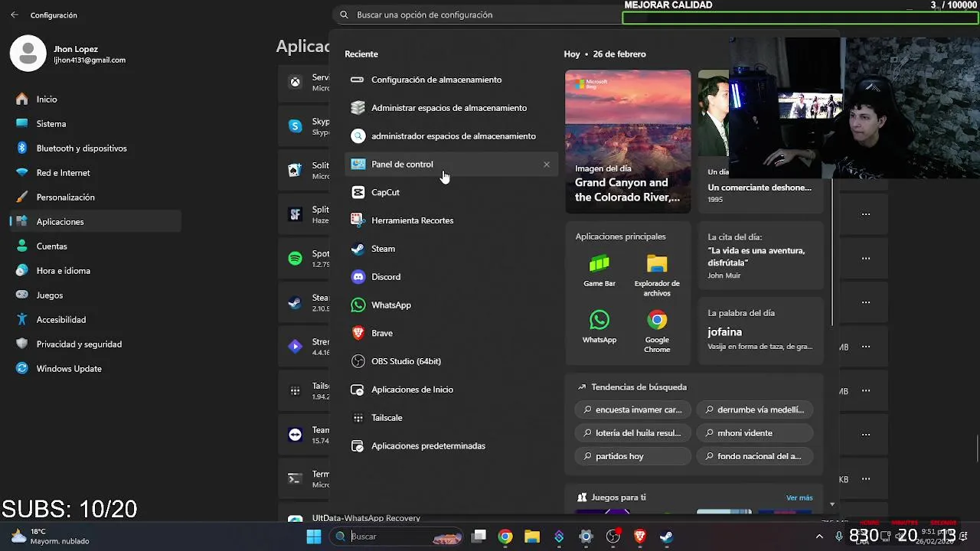Remove Panel de control from recent list
This screenshot has height=551, width=980.
(x=547, y=165)
